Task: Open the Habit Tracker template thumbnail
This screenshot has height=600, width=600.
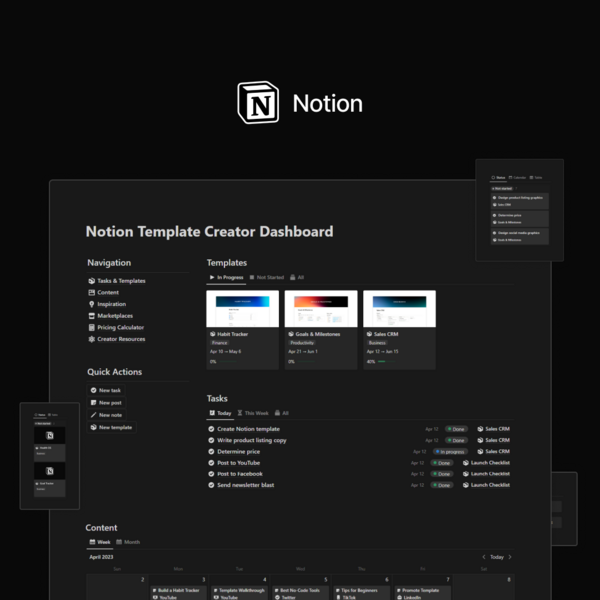Action: click(x=243, y=308)
